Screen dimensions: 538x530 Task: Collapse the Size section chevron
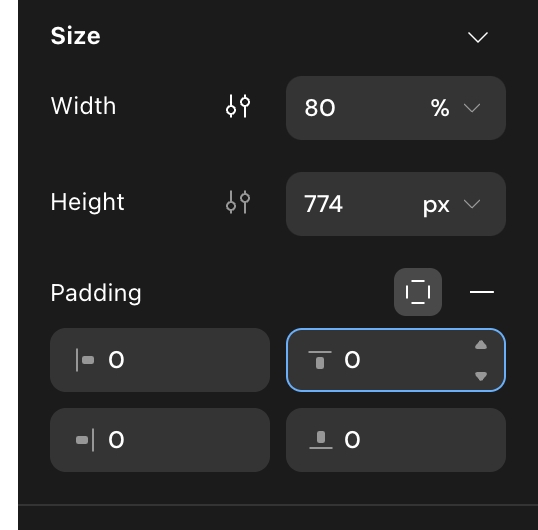click(x=478, y=37)
